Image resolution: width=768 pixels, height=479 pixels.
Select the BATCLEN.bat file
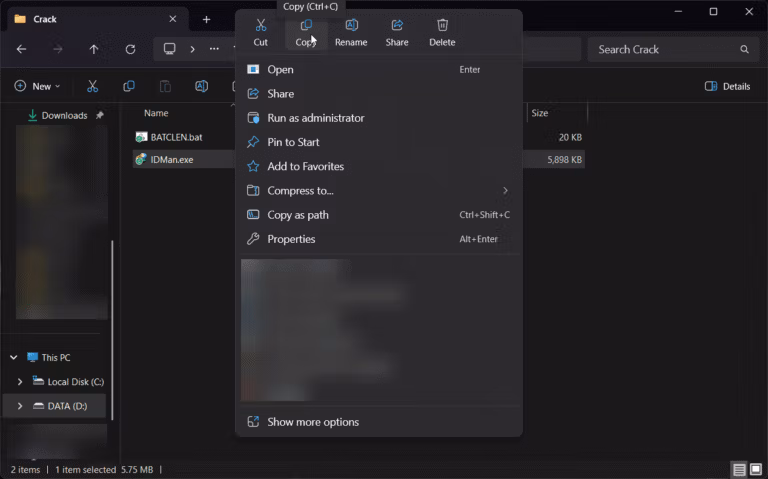(x=176, y=138)
